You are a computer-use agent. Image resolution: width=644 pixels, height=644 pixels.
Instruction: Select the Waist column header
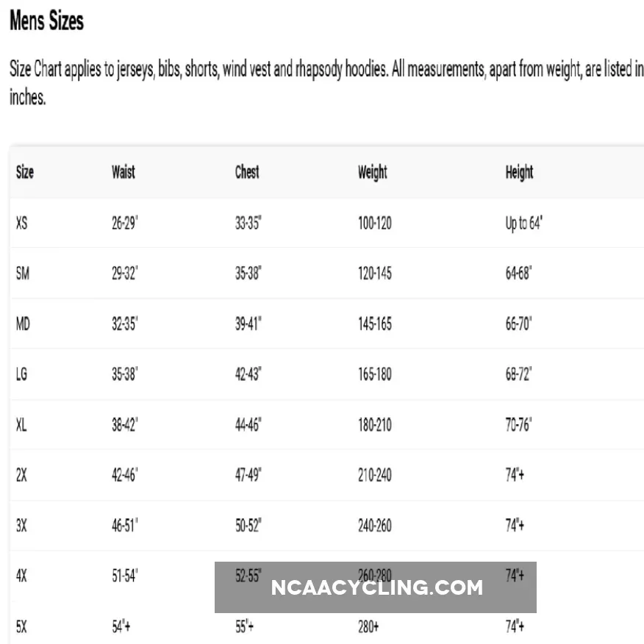(x=124, y=173)
